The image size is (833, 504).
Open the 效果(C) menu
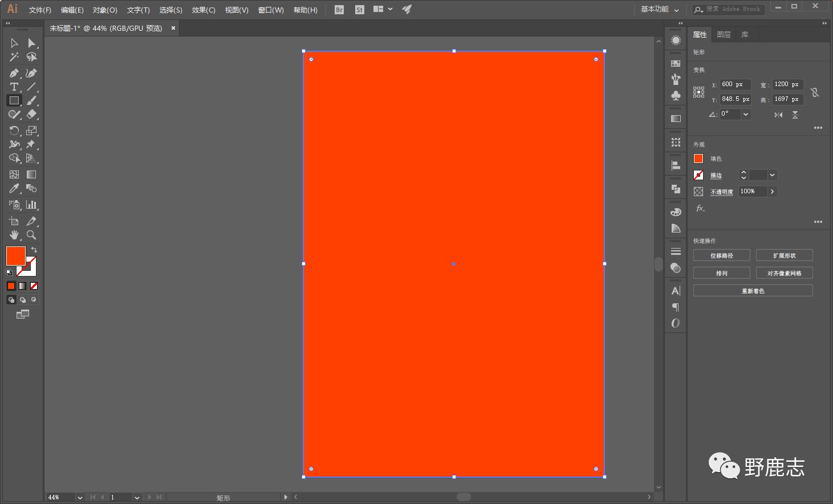coord(204,10)
